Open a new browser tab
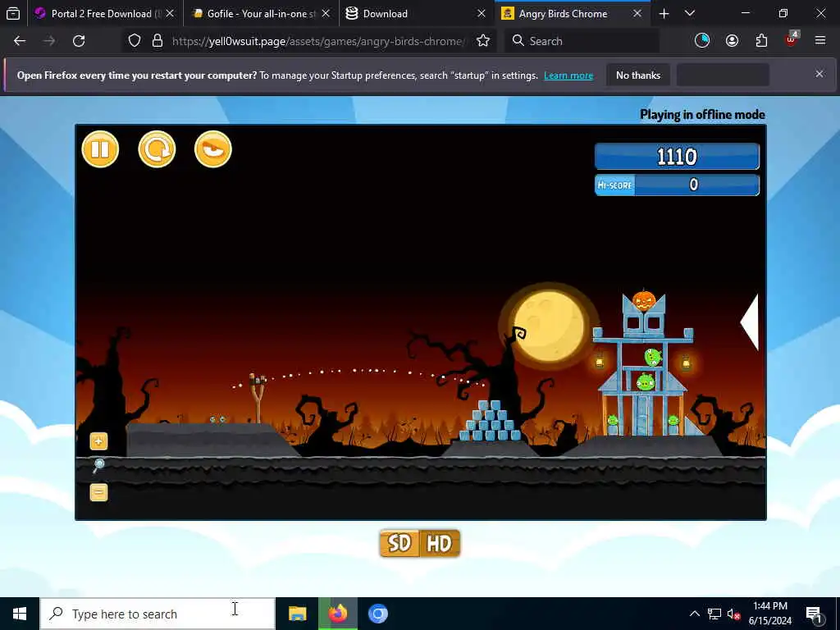 tap(664, 13)
